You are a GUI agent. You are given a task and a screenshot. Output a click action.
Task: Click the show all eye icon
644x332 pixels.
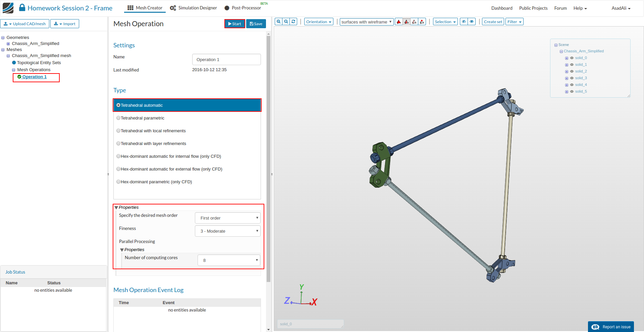[x=472, y=22]
